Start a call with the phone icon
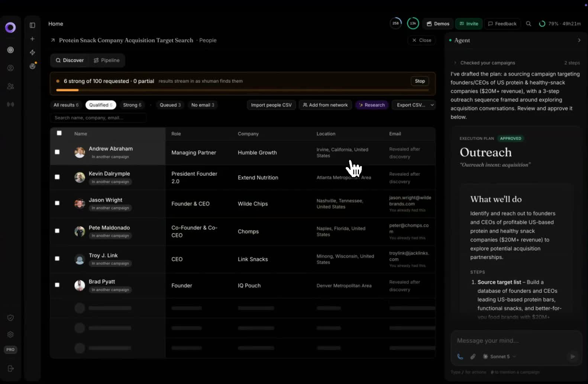The width and height of the screenshot is (588, 384). [460, 356]
